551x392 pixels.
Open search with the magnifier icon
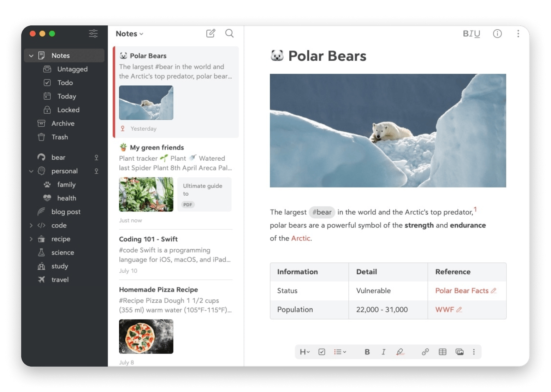(x=229, y=34)
